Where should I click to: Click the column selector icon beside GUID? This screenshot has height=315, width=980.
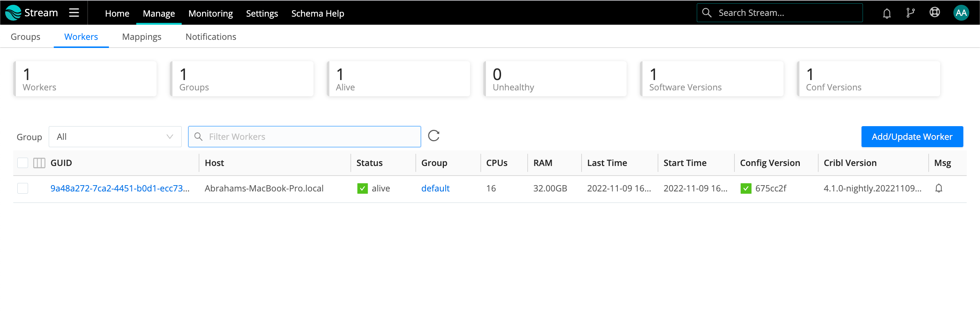[39, 163]
